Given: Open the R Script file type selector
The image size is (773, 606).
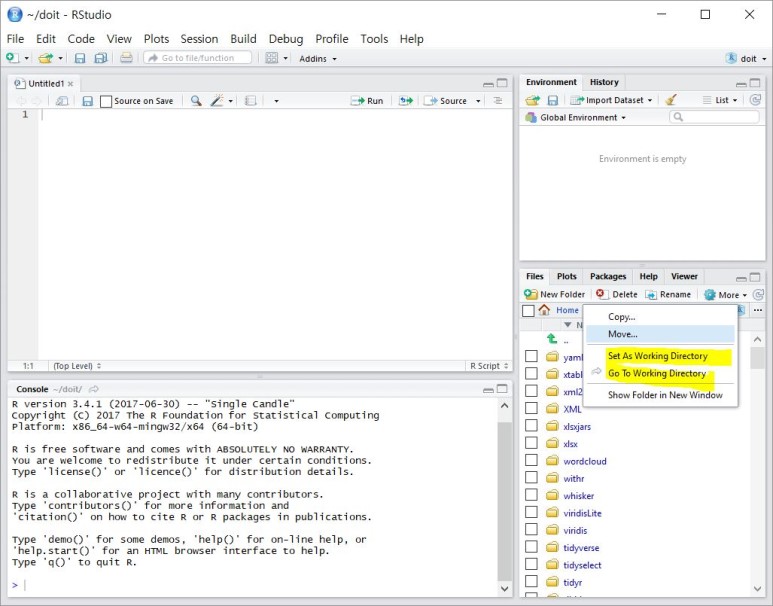Looking at the screenshot, I should [489, 366].
